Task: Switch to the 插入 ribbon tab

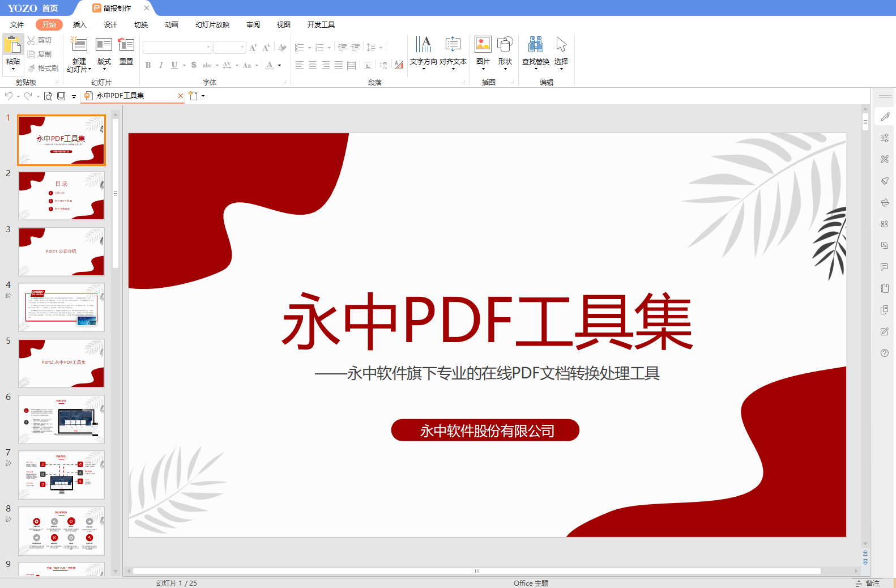Action: tap(80, 25)
